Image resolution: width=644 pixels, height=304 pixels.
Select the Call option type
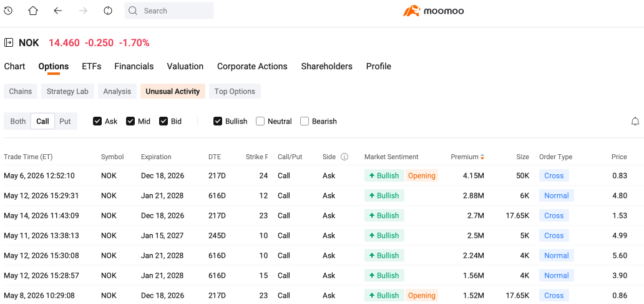coord(42,121)
